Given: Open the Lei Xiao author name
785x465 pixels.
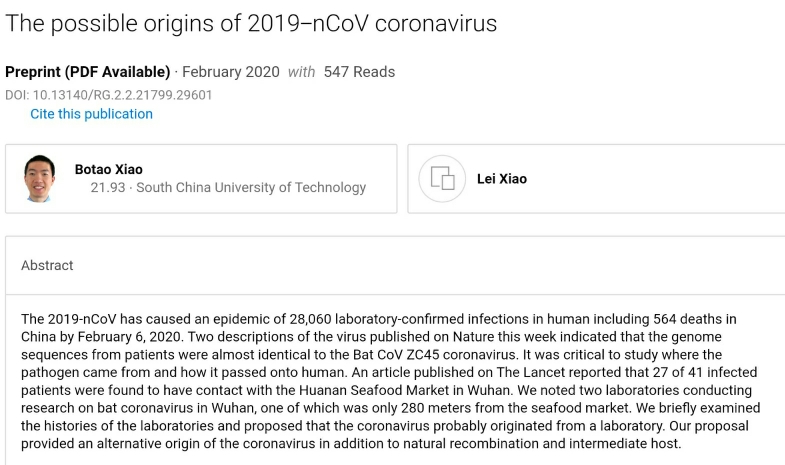Looking at the screenshot, I should (502, 179).
